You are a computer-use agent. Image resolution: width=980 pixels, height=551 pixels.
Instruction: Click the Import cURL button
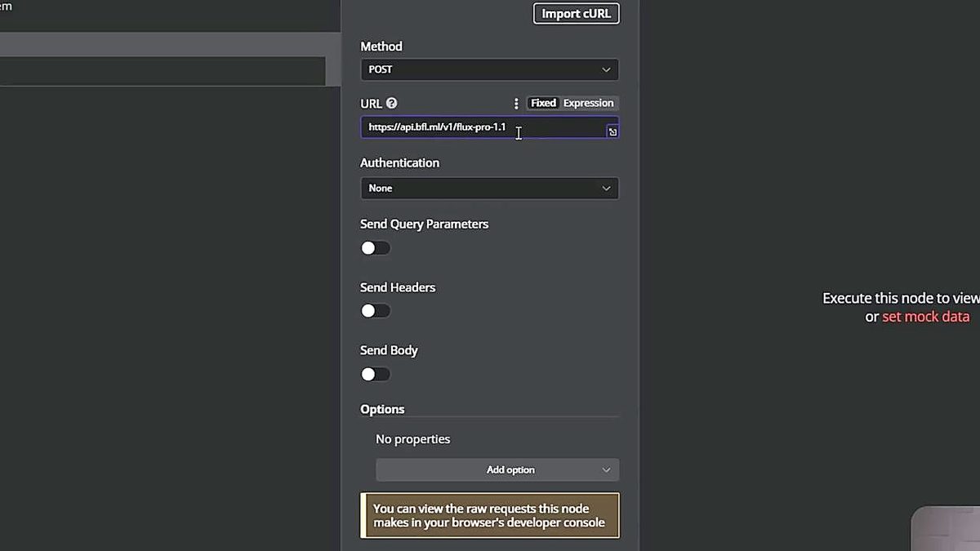(x=577, y=13)
